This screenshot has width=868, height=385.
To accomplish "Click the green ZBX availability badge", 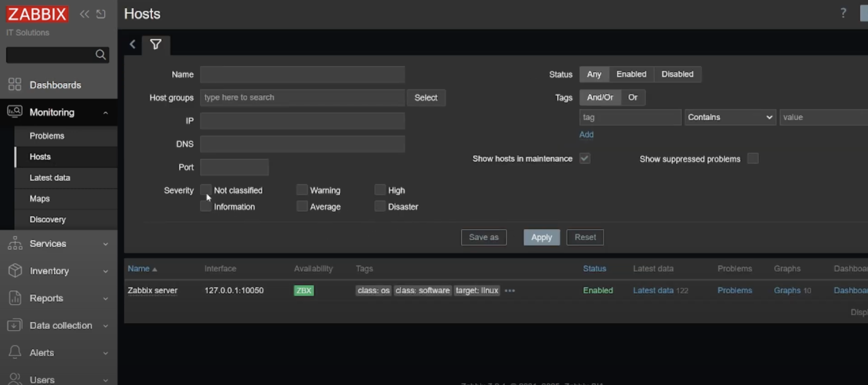I will coord(304,291).
